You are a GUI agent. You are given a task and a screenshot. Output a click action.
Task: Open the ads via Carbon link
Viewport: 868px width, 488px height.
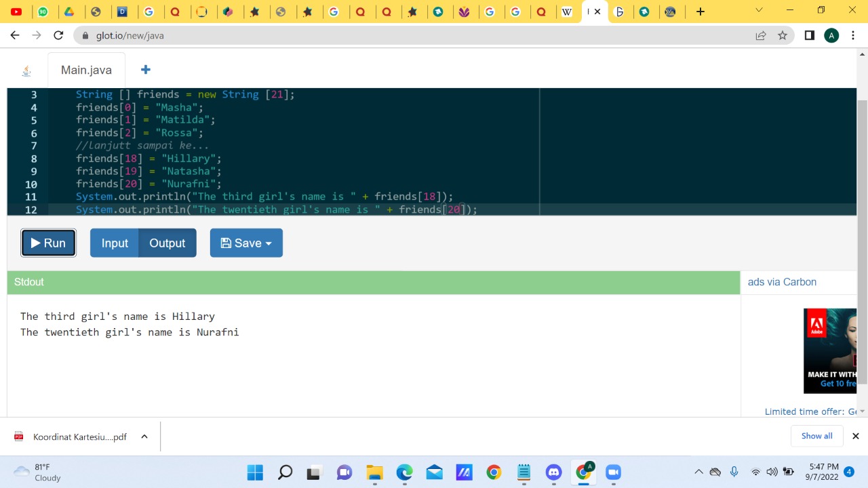tap(782, 282)
